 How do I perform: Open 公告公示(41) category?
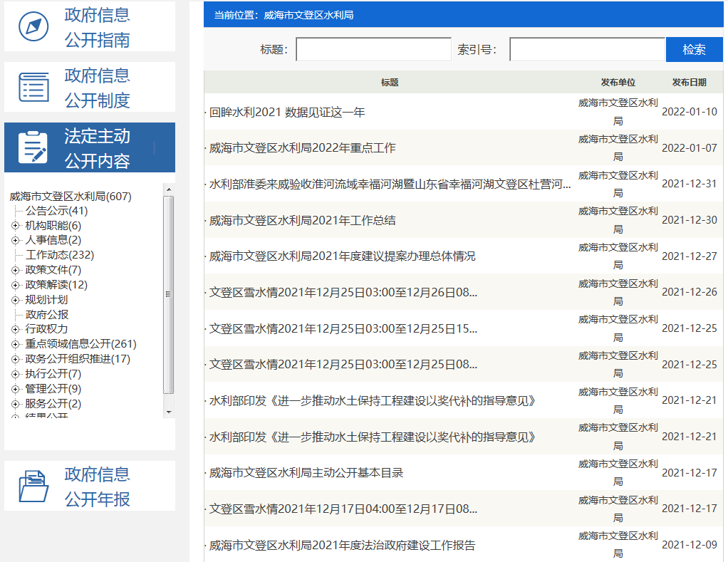pos(56,211)
